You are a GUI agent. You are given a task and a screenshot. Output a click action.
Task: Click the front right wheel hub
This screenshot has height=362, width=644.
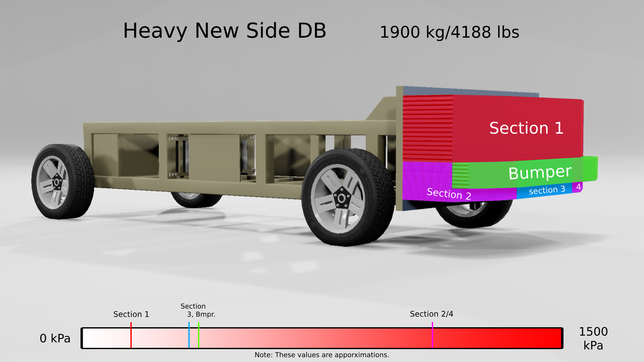(x=342, y=198)
